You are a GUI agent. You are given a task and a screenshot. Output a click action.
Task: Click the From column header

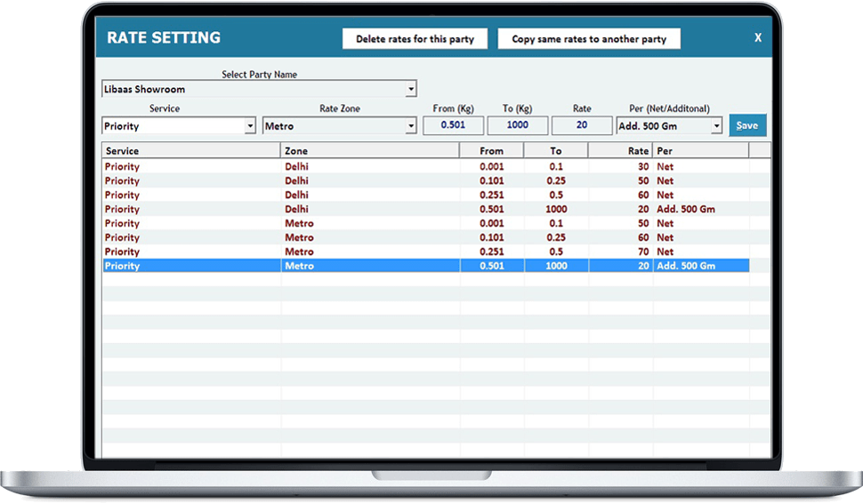491,150
